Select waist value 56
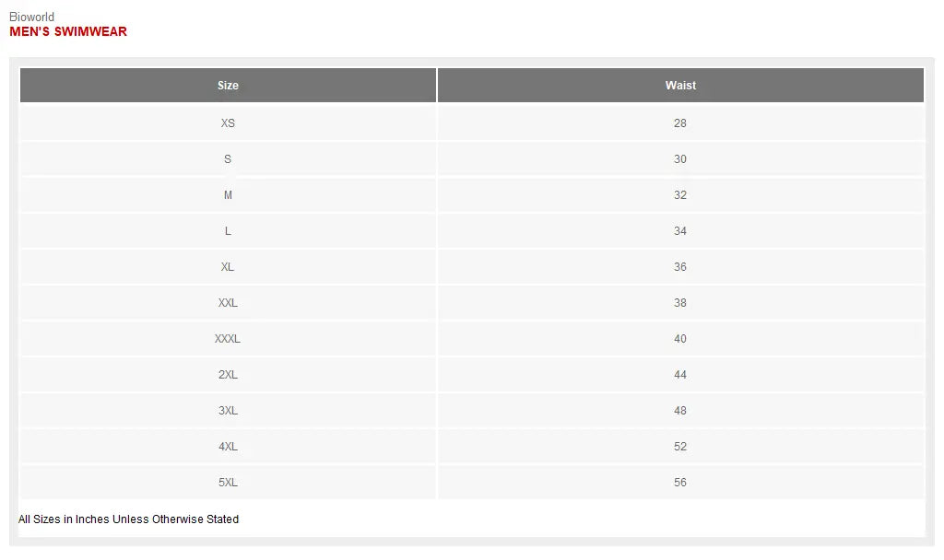Viewport: 944px width, 560px height. click(680, 483)
